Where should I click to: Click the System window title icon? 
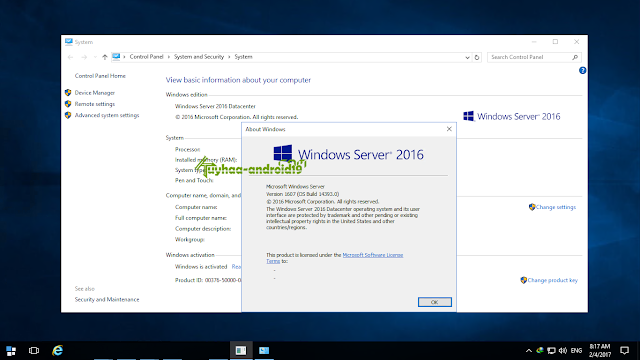click(69, 42)
